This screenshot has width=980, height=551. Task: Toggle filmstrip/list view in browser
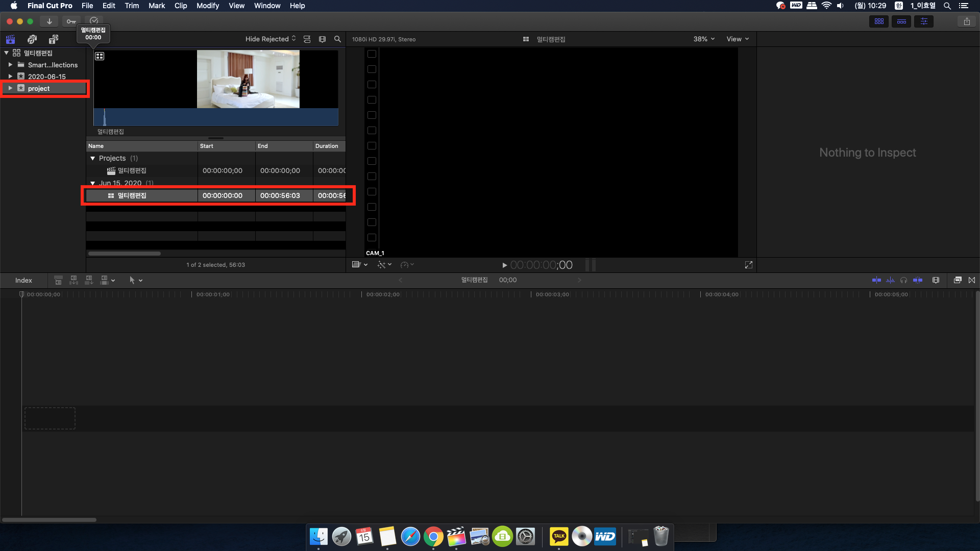(x=307, y=39)
